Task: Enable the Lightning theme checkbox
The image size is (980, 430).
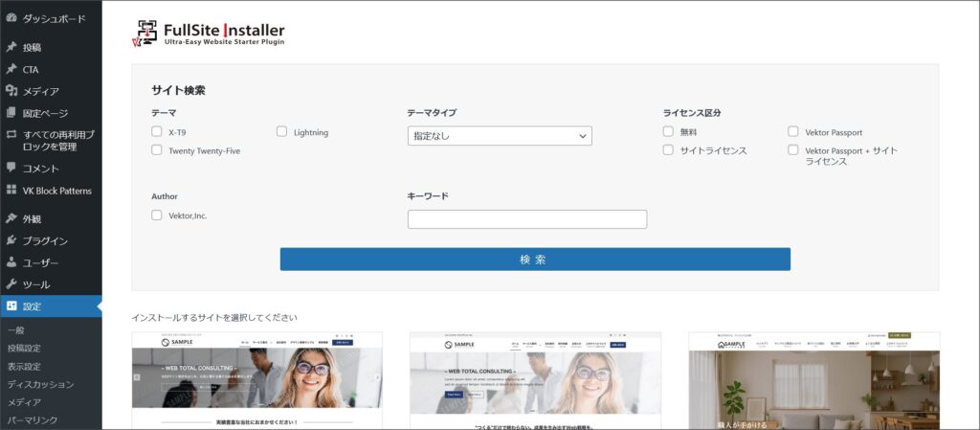Action: tap(282, 131)
